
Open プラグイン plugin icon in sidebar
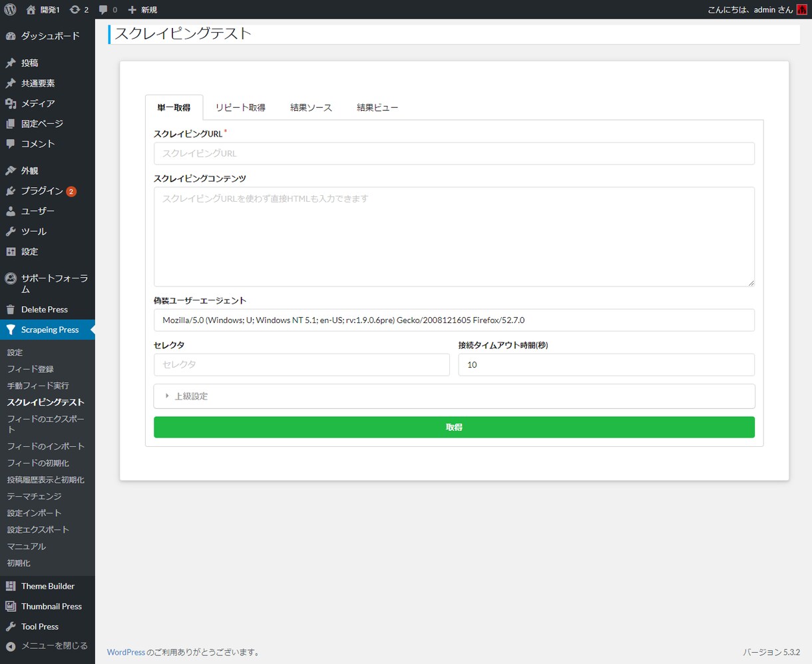11,190
